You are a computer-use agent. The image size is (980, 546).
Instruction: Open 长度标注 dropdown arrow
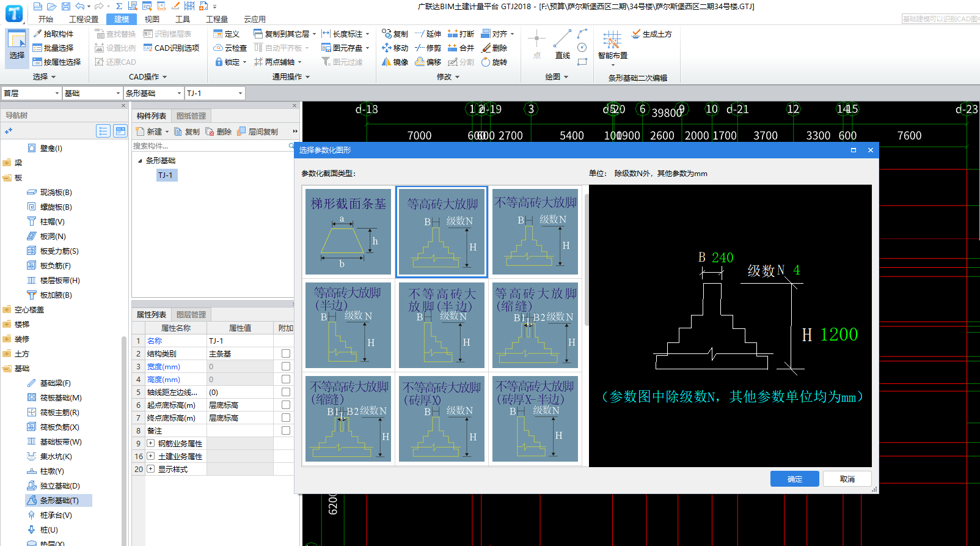368,34
